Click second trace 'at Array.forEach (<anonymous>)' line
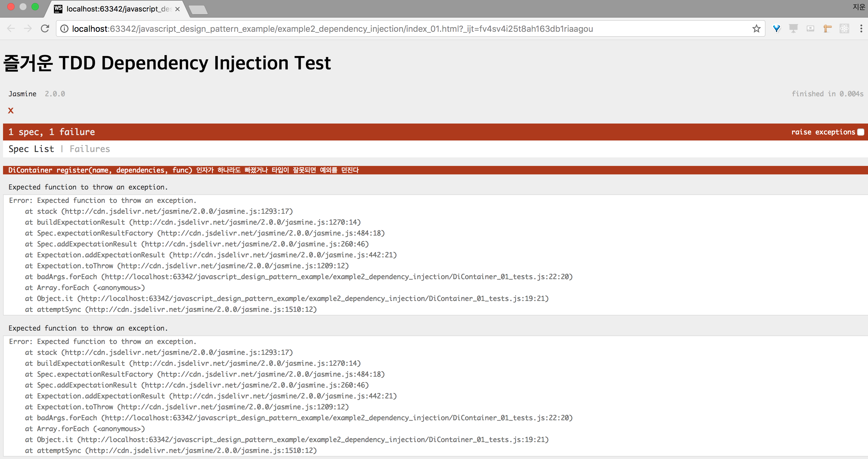The width and height of the screenshot is (868, 459). pyautogui.click(x=85, y=429)
